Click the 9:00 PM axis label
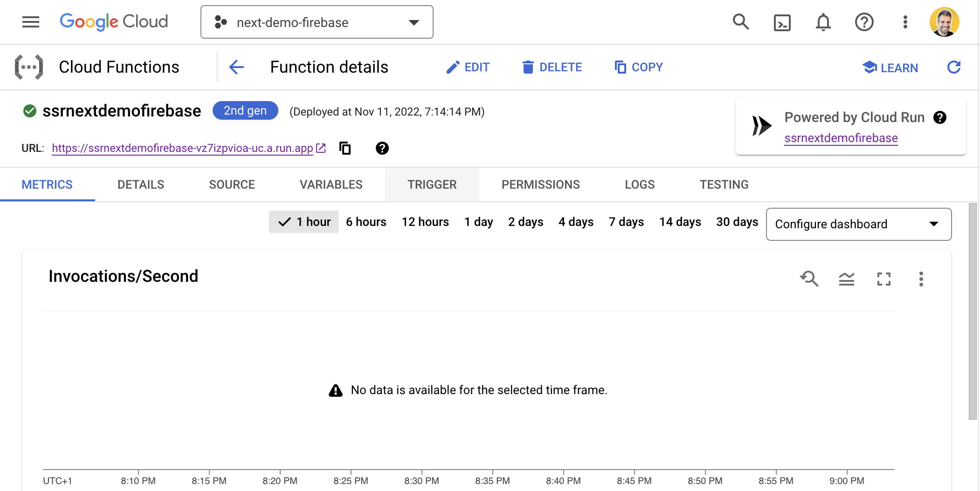This screenshot has height=491, width=980. (x=847, y=481)
